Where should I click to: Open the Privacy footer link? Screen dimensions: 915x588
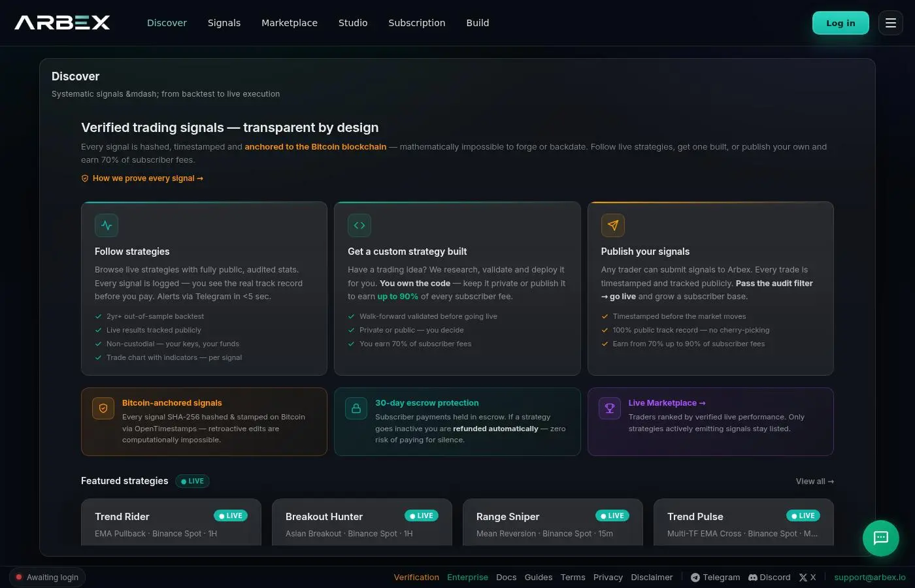pyautogui.click(x=608, y=578)
